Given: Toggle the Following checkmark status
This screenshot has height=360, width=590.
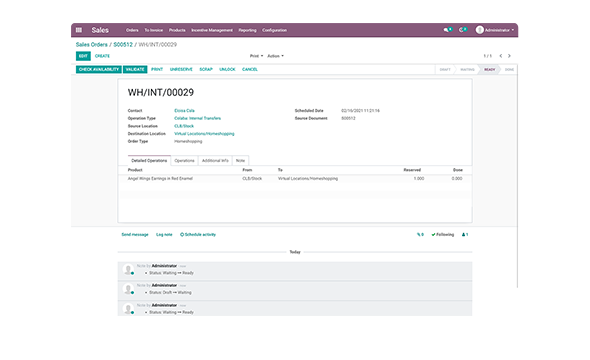Looking at the screenshot, I should coord(443,234).
